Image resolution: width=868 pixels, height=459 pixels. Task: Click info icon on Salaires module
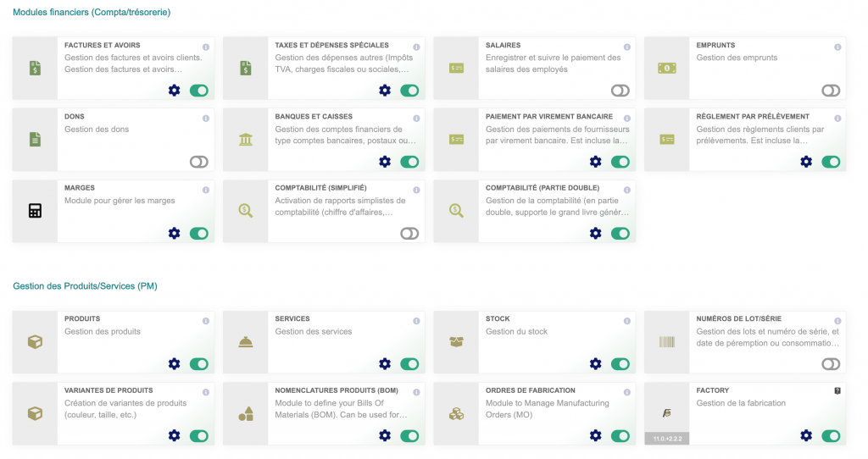coord(626,47)
